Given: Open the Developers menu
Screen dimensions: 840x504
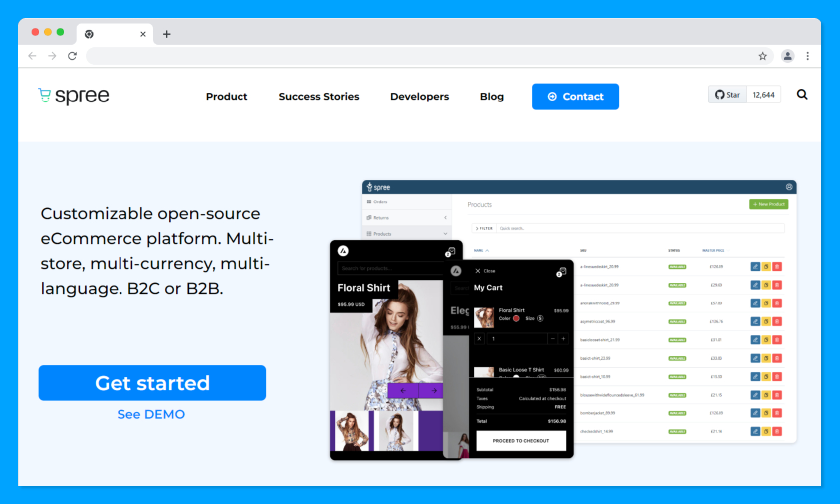Looking at the screenshot, I should pyautogui.click(x=419, y=97).
